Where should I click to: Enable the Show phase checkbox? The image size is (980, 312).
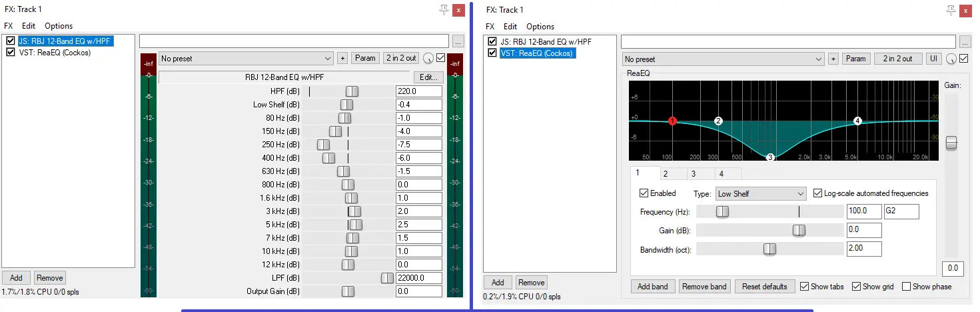[x=906, y=287]
